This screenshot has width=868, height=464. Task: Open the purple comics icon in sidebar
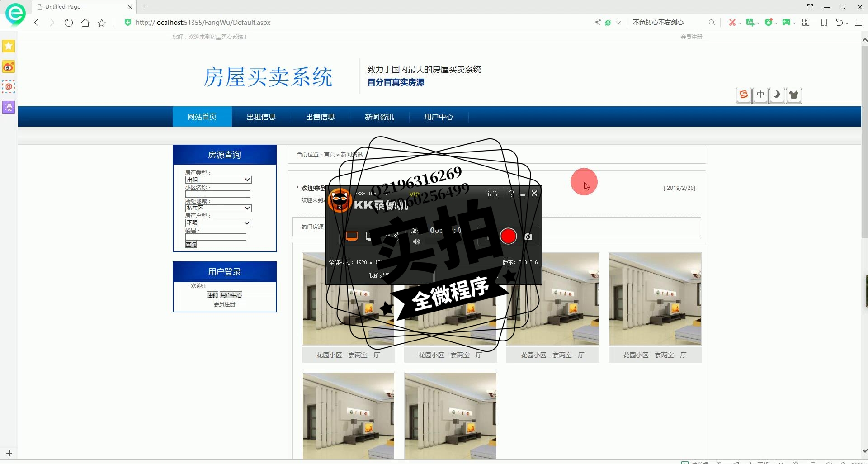(9, 107)
